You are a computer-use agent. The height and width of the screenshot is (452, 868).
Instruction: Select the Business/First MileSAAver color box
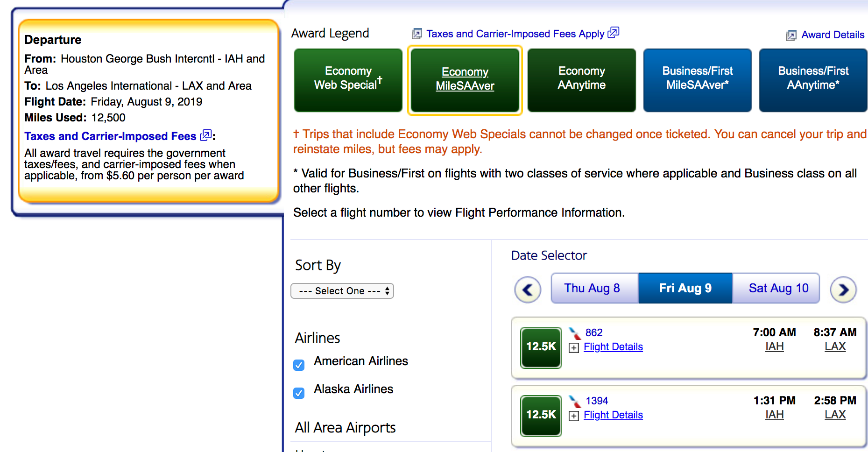point(697,80)
